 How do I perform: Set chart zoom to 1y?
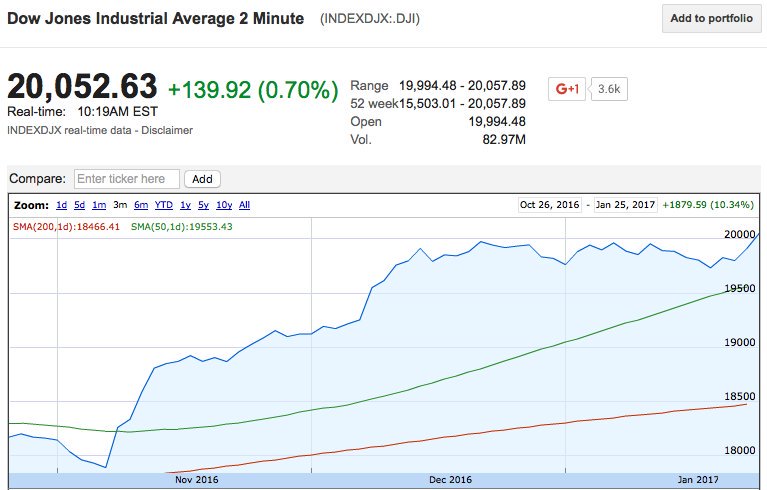tap(185, 205)
